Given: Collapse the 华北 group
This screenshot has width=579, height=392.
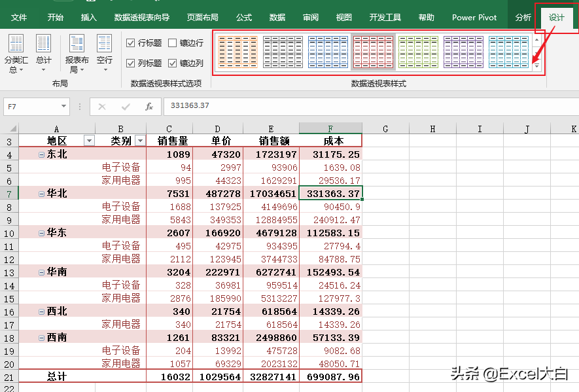Looking at the screenshot, I should tap(42, 194).
